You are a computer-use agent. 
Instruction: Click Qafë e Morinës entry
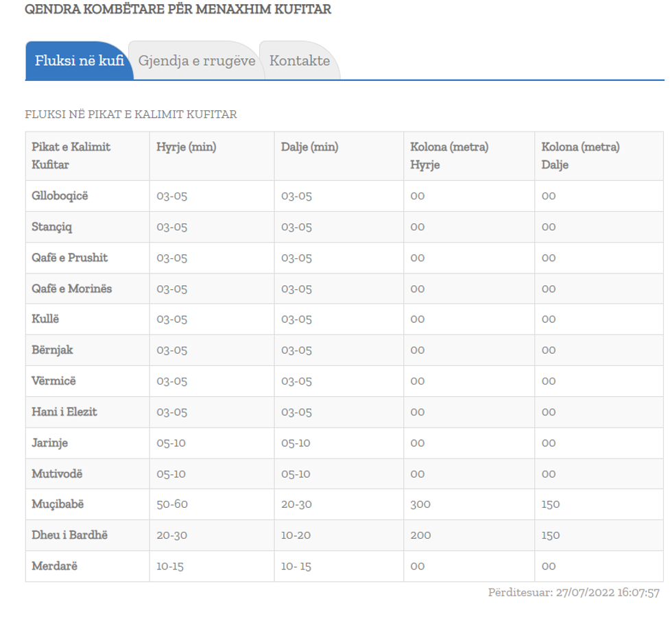[71, 289]
